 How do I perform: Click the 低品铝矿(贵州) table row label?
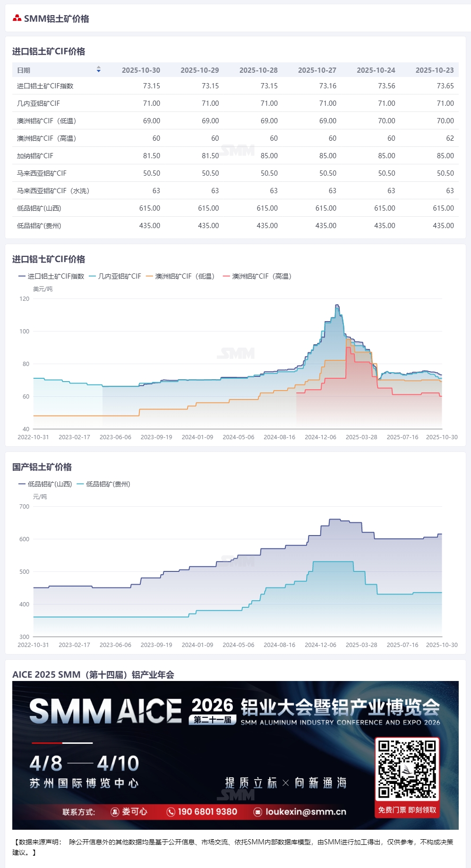(39, 226)
